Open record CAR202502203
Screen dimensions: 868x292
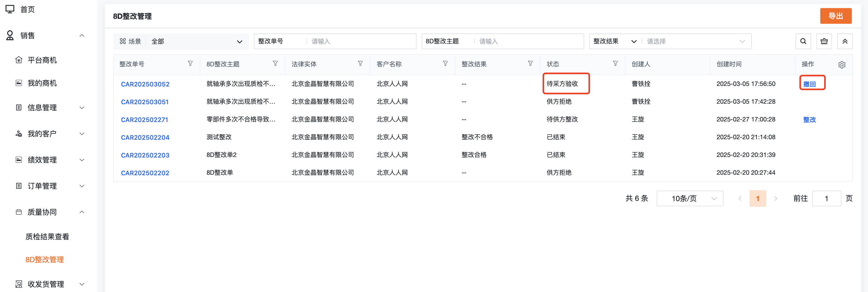(x=145, y=155)
